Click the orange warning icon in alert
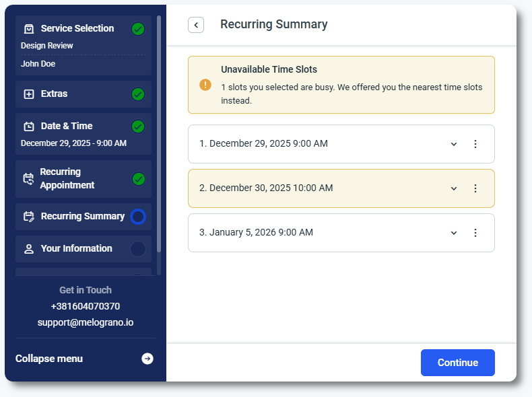Viewport: 532px width, 397px height. 205,85
